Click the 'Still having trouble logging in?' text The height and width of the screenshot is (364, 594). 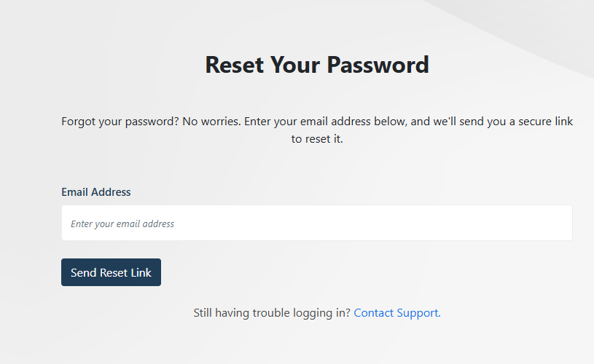(x=272, y=313)
